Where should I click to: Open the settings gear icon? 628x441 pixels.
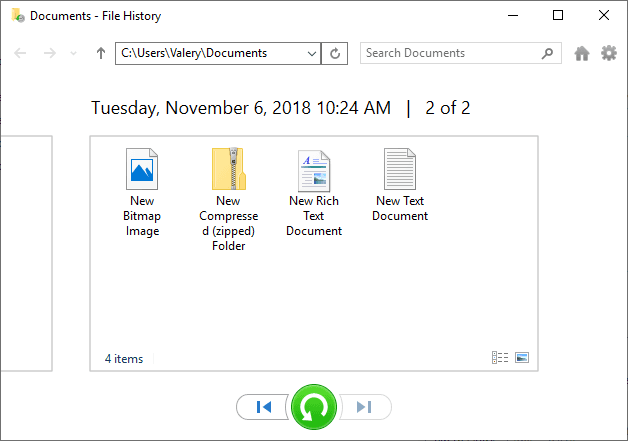click(x=609, y=53)
